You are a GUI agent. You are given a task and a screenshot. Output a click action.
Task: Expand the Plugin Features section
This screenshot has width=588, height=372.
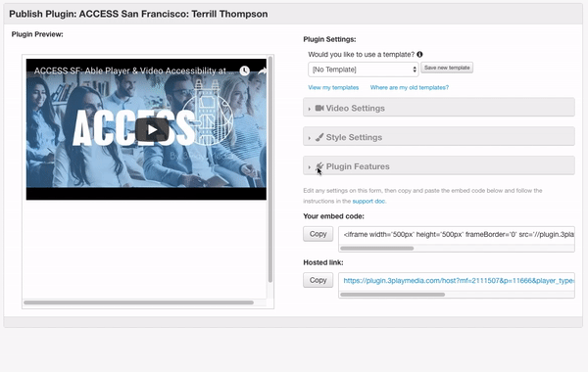[439, 166]
